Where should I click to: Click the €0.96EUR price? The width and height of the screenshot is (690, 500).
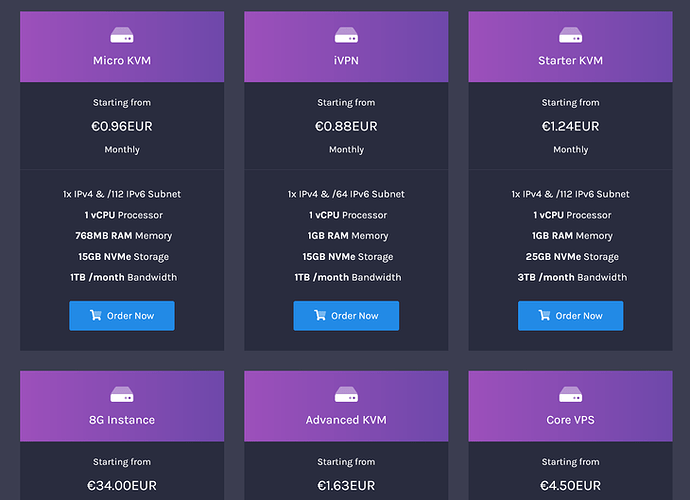122,126
